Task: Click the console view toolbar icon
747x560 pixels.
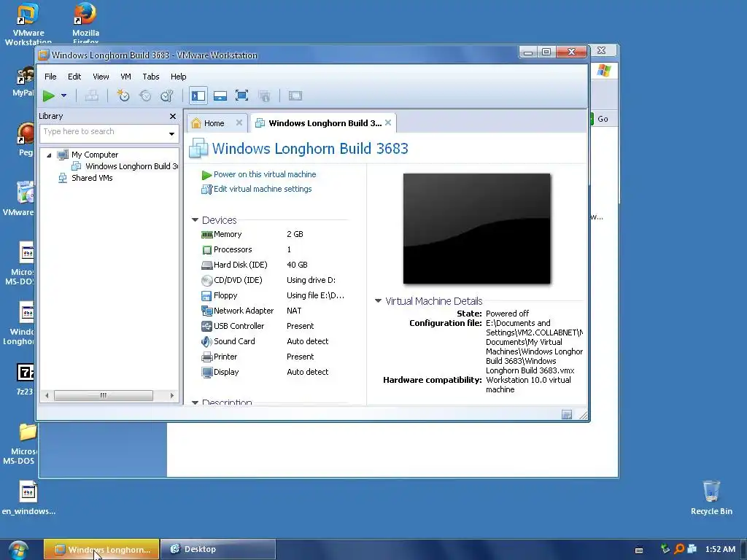Action: [x=295, y=96]
